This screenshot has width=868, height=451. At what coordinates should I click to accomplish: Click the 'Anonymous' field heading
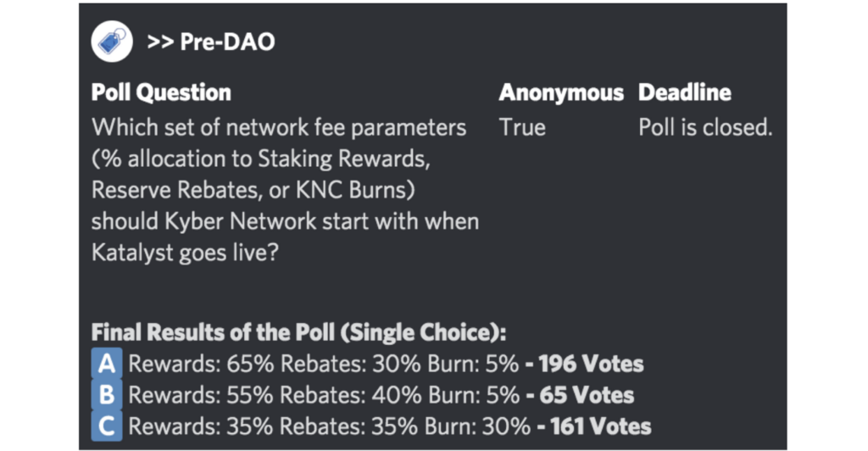click(561, 92)
